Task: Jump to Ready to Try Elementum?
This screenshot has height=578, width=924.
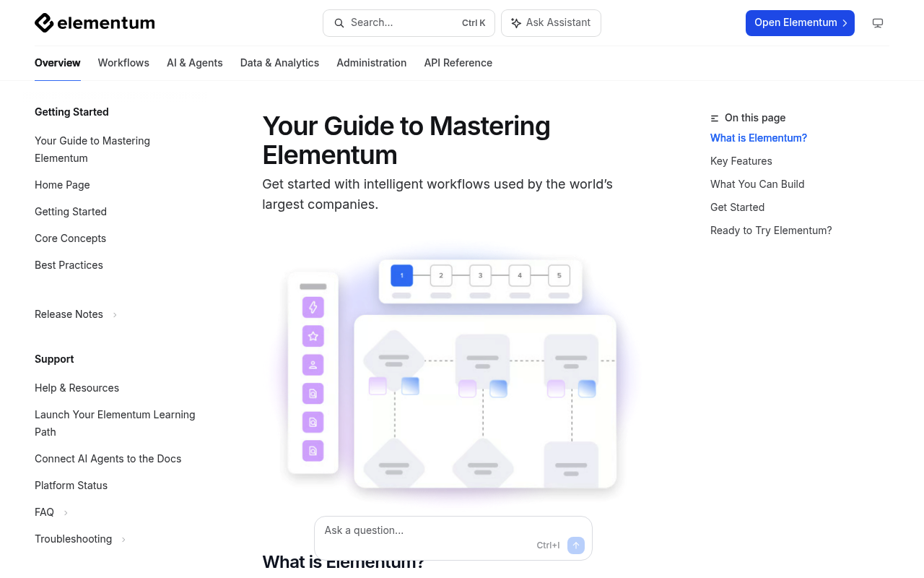Action: tap(771, 230)
